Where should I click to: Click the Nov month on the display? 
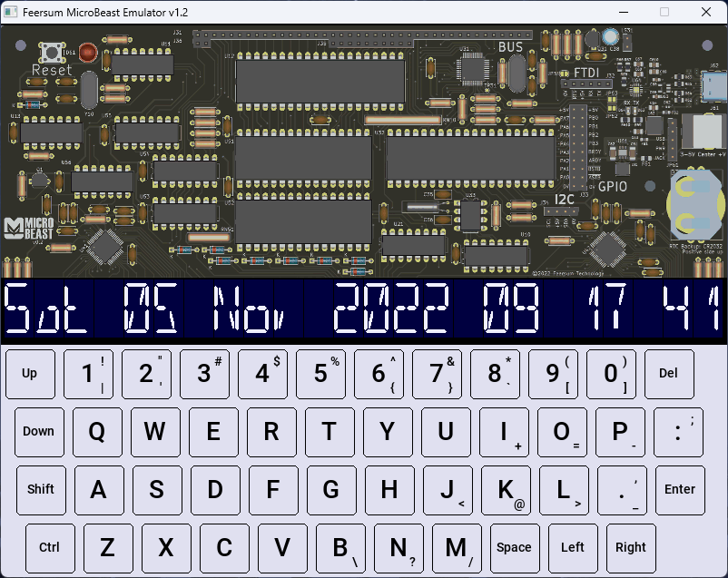tap(250, 309)
